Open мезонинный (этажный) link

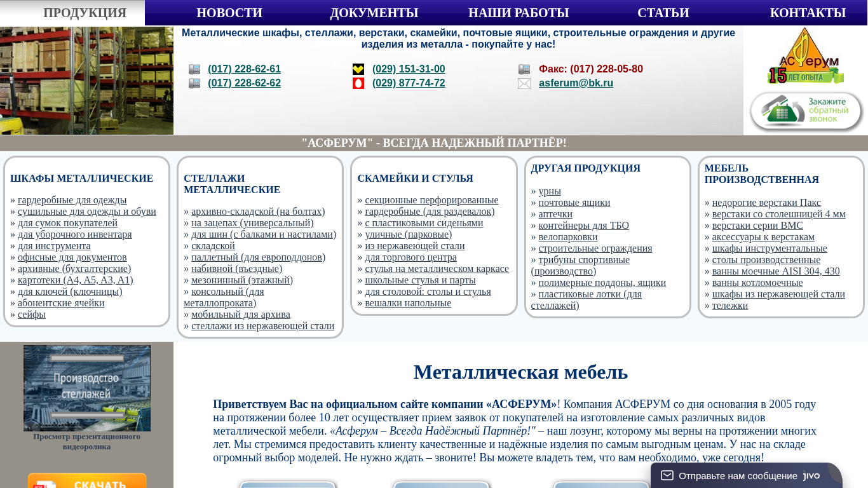coord(242,280)
